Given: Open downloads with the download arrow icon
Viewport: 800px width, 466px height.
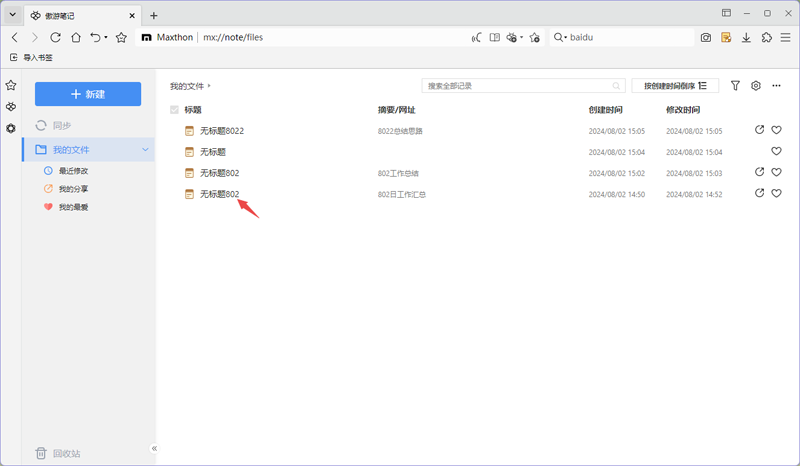Looking at the screenshot, I should pos(746,37).
